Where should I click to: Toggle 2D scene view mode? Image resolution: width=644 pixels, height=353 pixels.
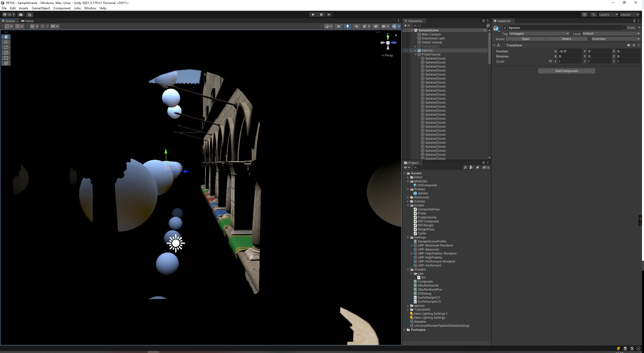(x=338, y=26)
